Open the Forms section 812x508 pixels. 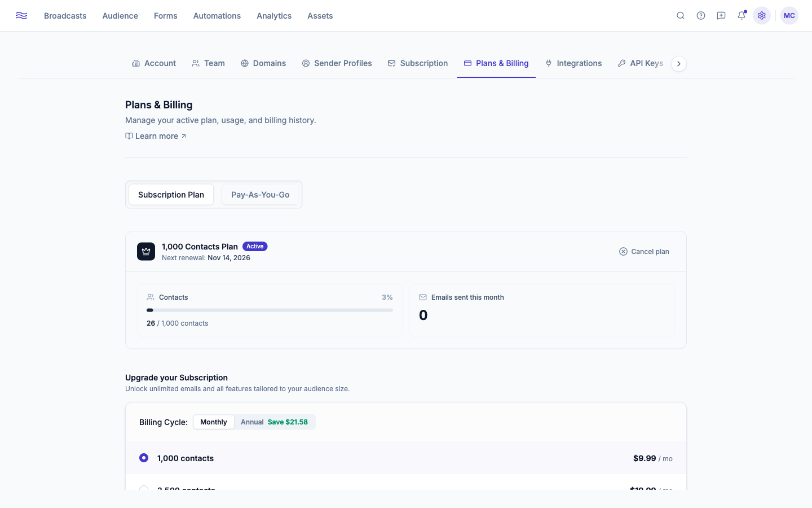[x=166, y=16]
